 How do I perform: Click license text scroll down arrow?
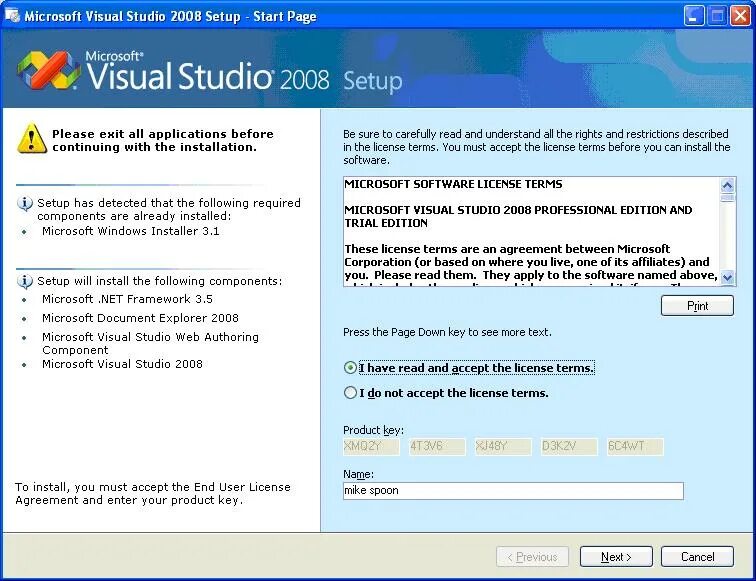[x=728, y=277]
